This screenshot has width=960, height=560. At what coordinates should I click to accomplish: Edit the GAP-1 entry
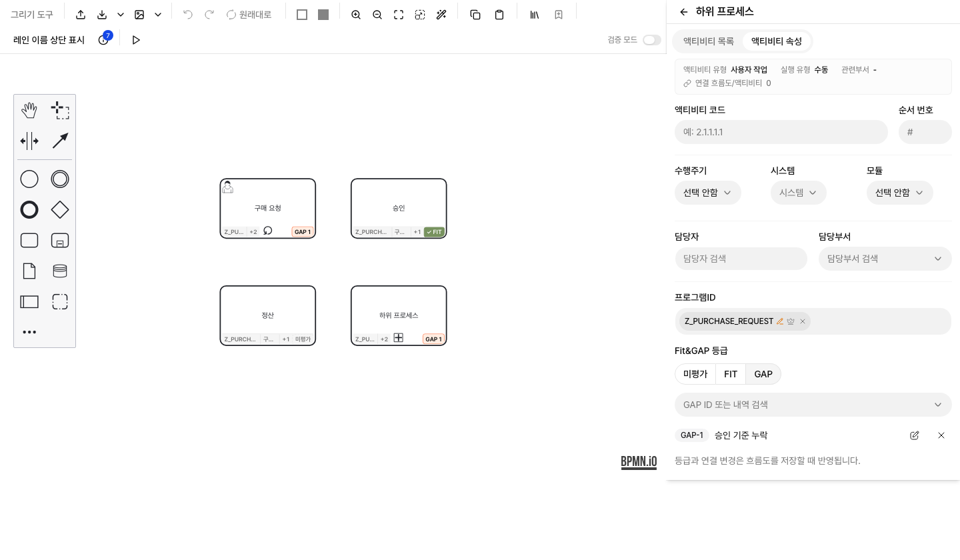coord(915,435)
